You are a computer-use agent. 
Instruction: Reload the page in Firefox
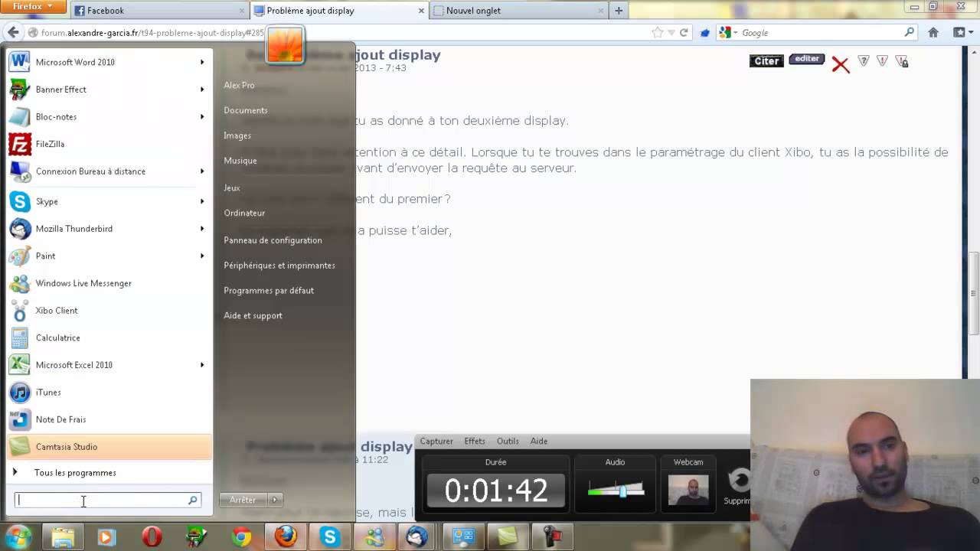tap(684, 32)
